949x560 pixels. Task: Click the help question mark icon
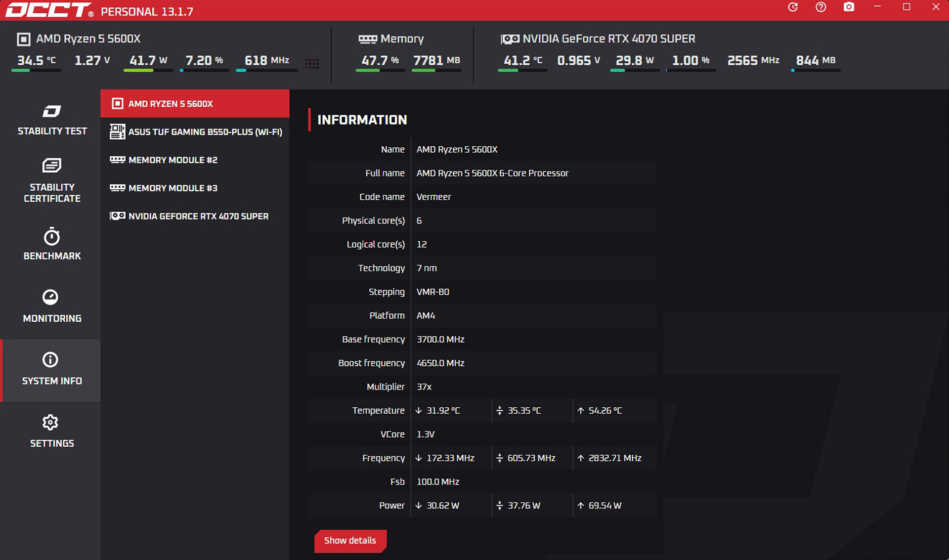tap(820, 7)
